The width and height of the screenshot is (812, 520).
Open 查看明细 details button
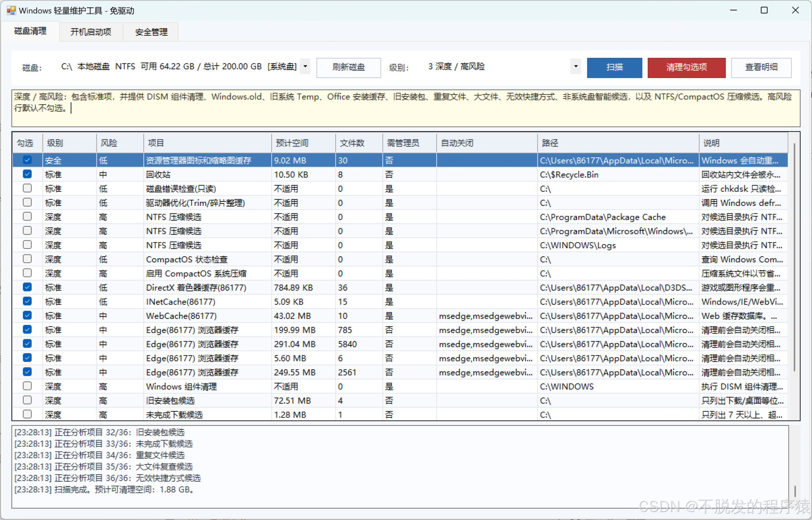(x=761, y=68)
